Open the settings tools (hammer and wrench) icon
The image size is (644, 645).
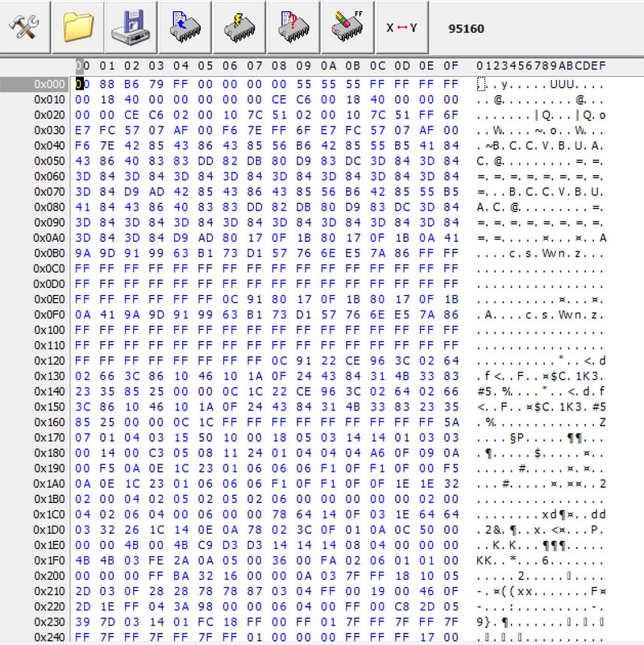(25, 27)
